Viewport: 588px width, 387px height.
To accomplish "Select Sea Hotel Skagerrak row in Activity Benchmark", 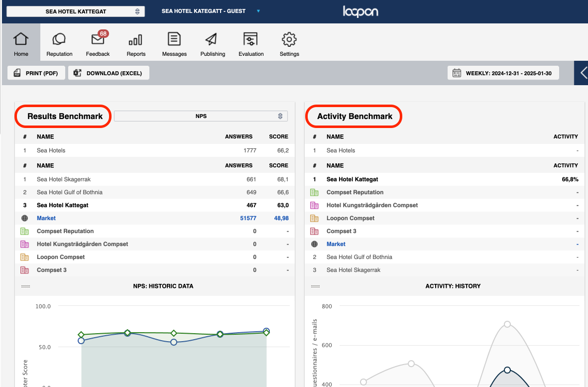I will (445, 270).
